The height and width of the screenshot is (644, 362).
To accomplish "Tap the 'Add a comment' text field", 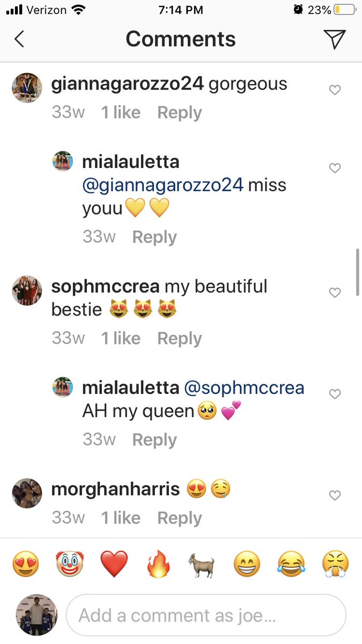I will coord(206,615).
